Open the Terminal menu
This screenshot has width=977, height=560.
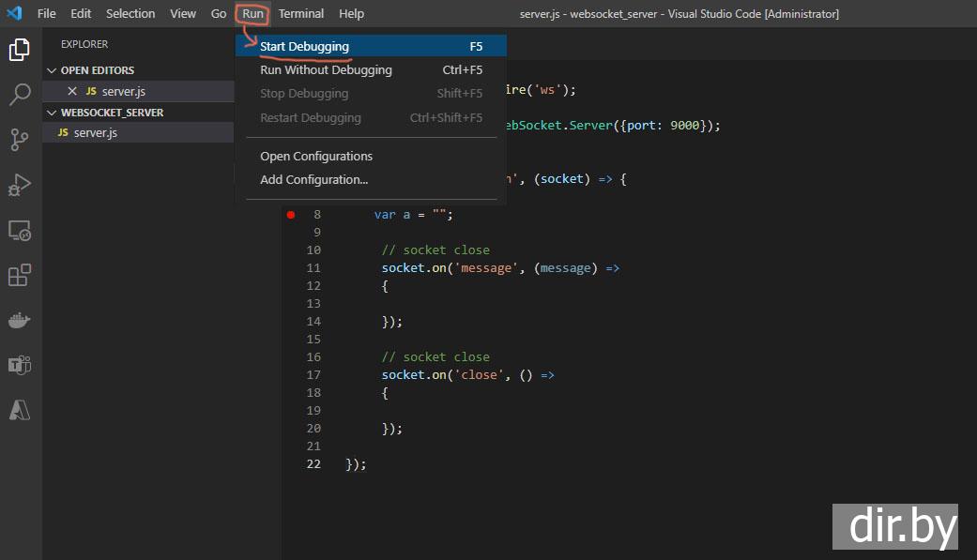[x=300, y=14]
